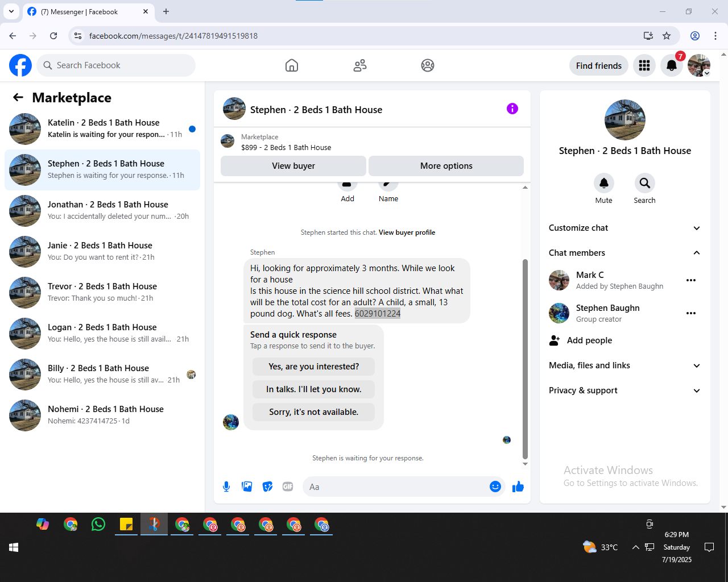Open WhatsApp from the taskbar
This screenshot has width=728, height=582.
98,524
